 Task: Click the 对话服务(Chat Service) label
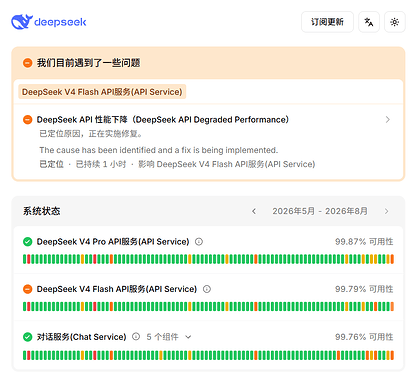pos(81,337)
